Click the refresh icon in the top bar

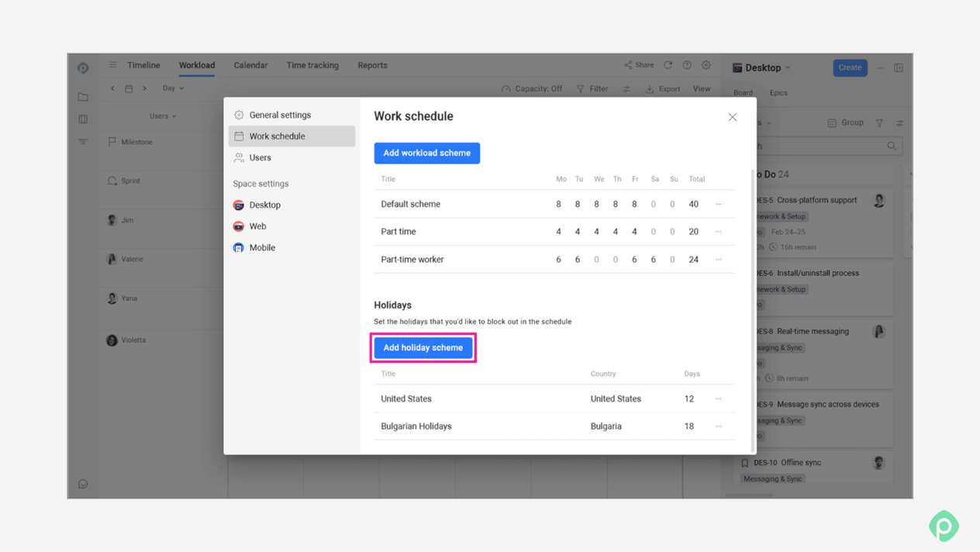(668, 65)
